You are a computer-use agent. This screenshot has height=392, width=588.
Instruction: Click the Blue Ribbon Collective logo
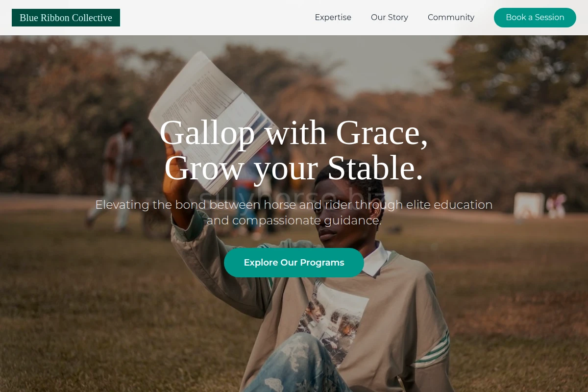(x=66, y=18)
